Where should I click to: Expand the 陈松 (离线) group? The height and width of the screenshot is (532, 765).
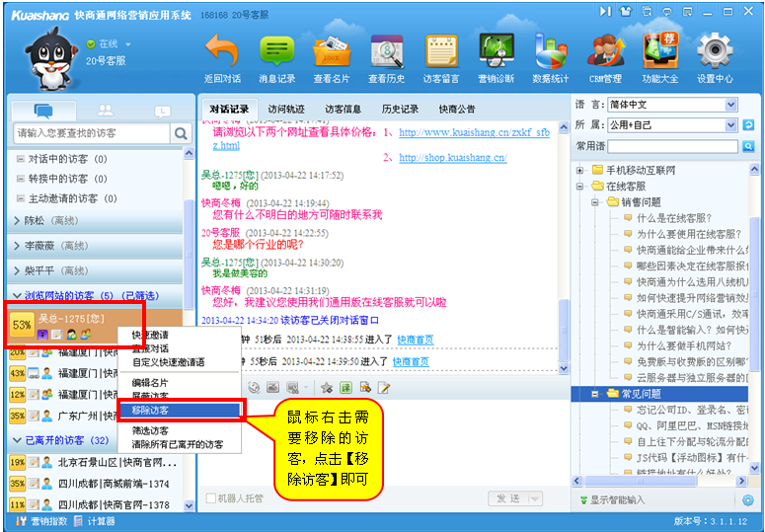18,220
